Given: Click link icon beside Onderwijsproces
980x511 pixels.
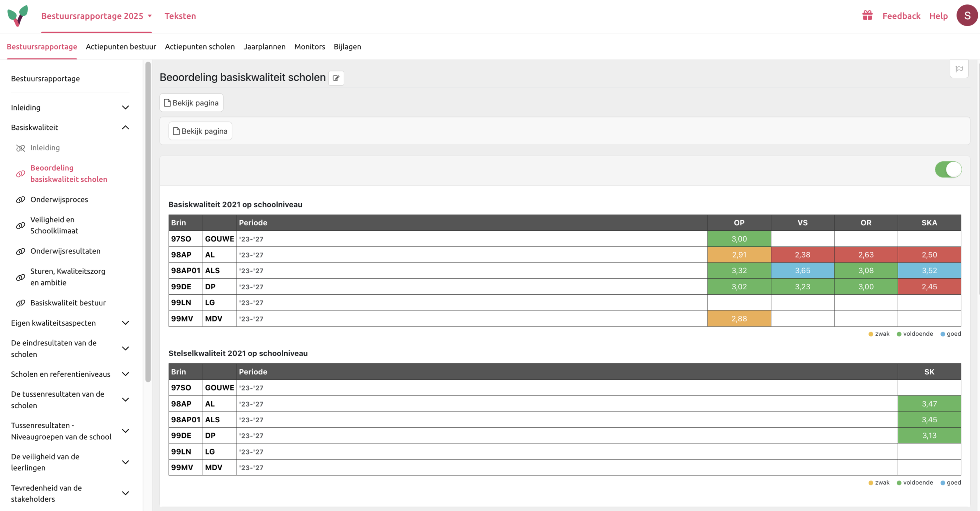Looking at the screenshot, I should pyautogui.click(x=20, y=199).
